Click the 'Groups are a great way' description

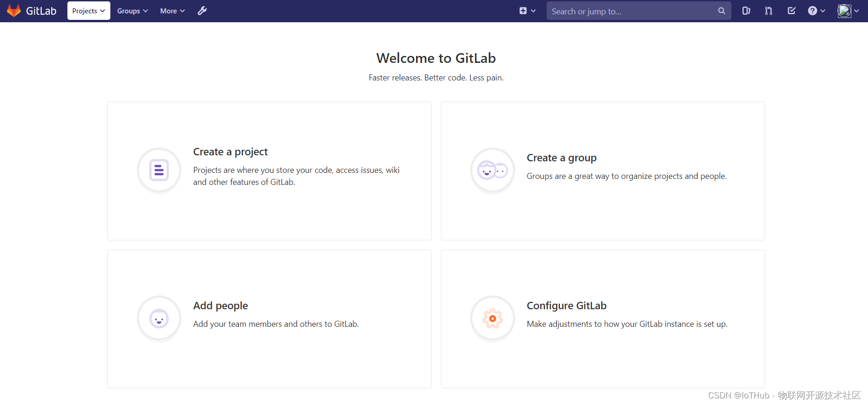tap(627, 176)
